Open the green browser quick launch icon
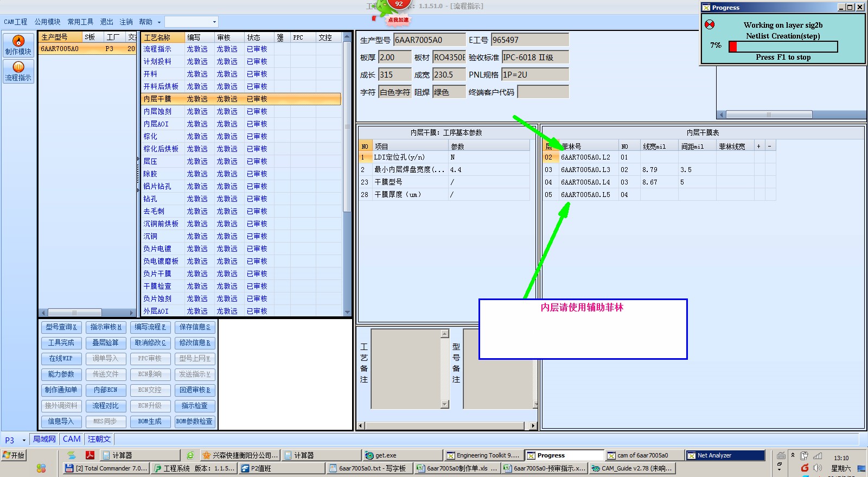This screenshot has height=477, width=868. pos(190,455)
